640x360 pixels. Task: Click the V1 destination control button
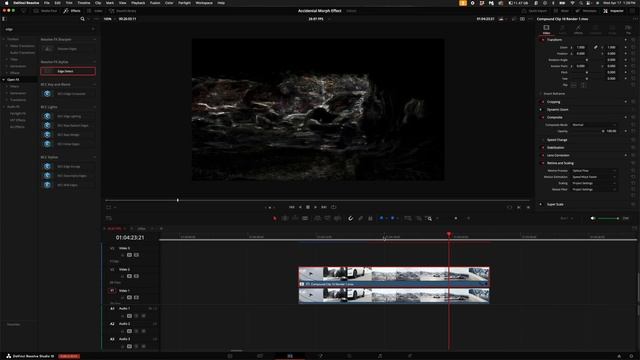point(112,291)
